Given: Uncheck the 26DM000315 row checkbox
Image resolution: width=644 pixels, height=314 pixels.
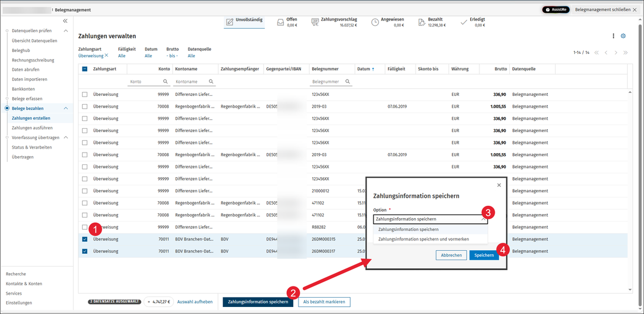Looking at the screenshot, I should click(x=85, y=239).
